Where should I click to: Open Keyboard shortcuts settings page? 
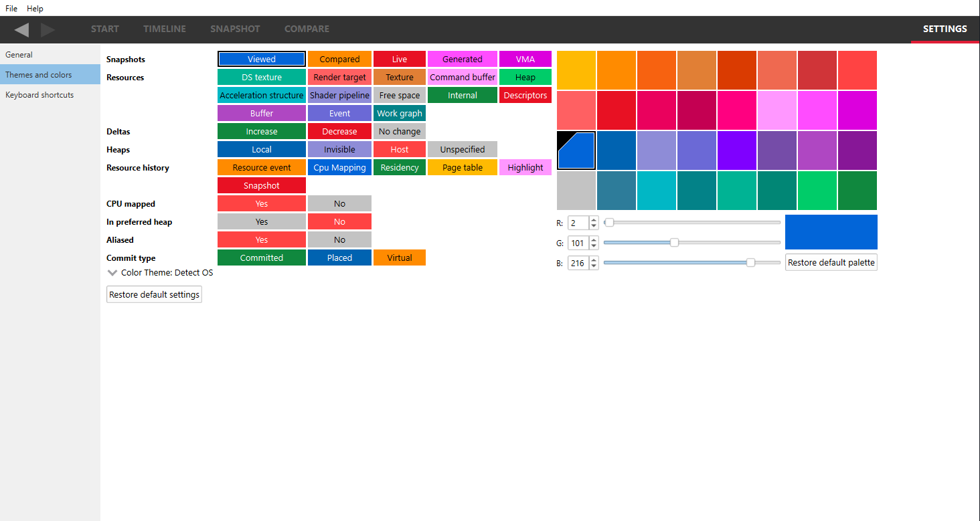(39, 95)
